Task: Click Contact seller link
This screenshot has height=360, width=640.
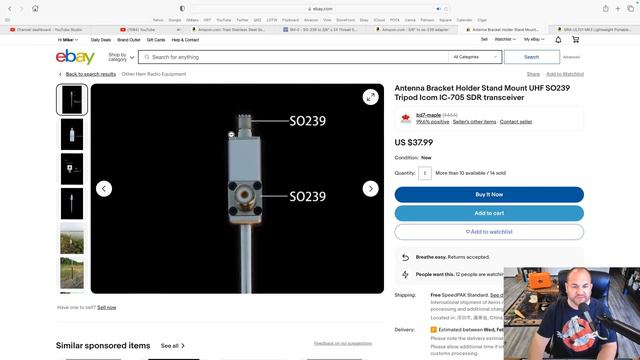Action: pyautogui.click(x=516, y=122)
